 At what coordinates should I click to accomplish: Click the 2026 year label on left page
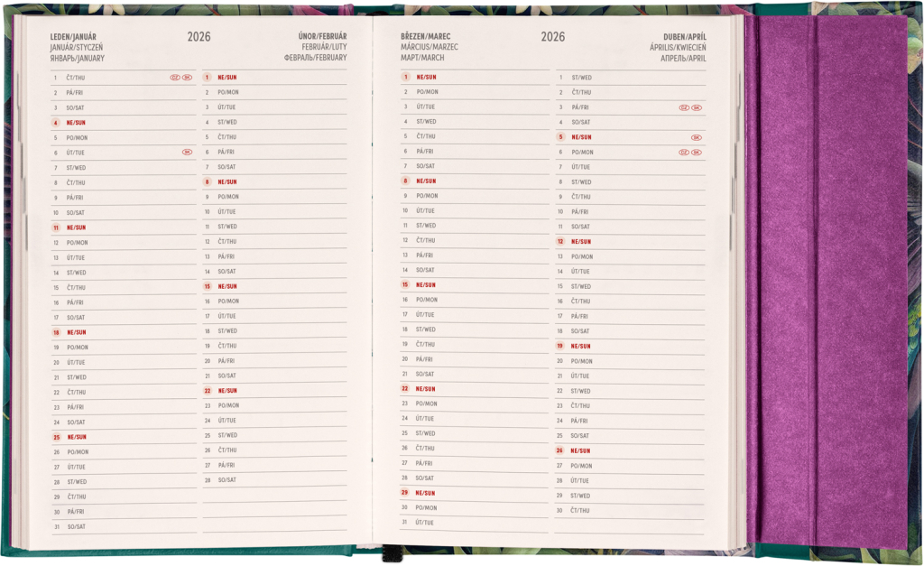point(199,37)
